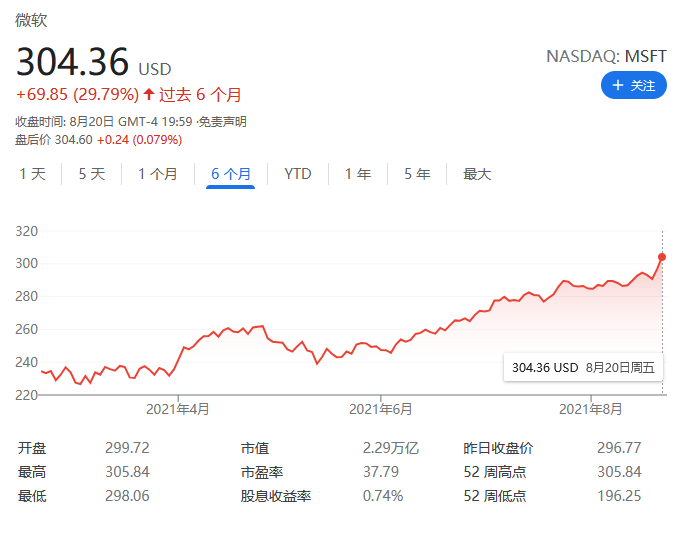Click the 320 y-axis label
This screenshot has height=536, width=689.
[26, 231]
